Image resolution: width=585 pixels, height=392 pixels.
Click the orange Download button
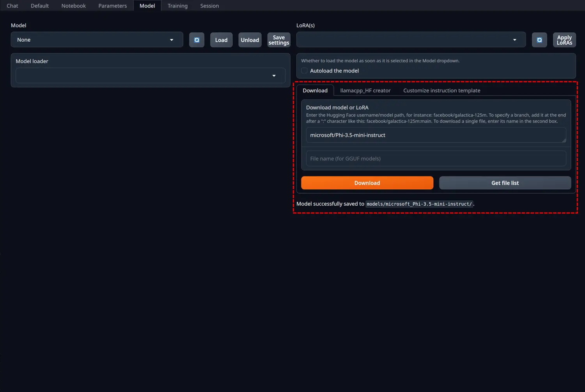click(x=367, y=183)
